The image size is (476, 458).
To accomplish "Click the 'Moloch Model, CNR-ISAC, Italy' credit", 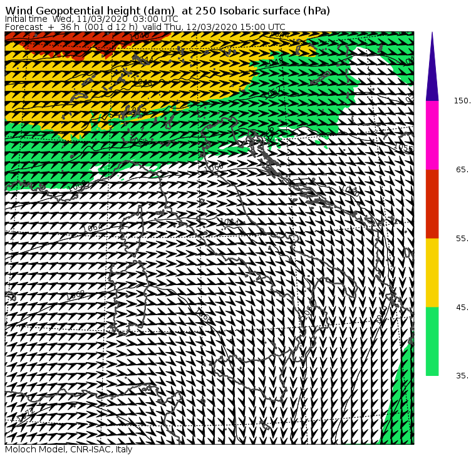I will point(69,449).
